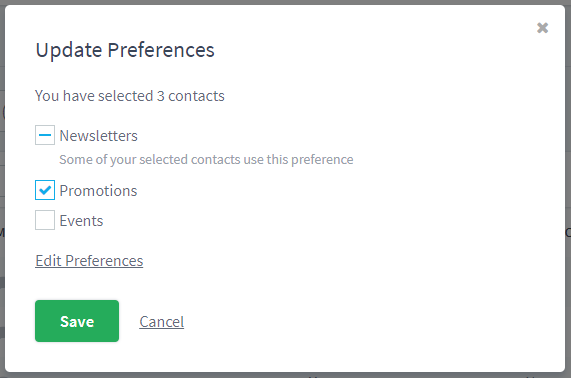Click the blue checkmark icon beside Promotions

(45, 190)
